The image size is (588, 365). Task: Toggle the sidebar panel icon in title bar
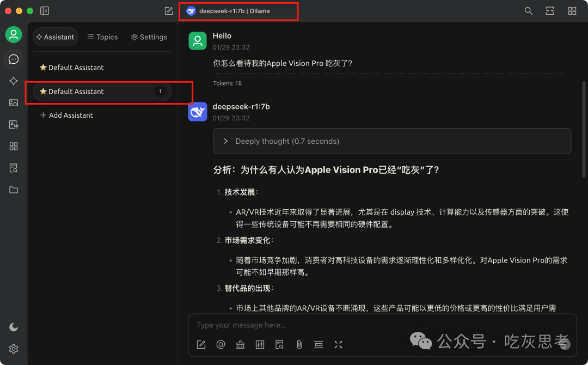45,11
